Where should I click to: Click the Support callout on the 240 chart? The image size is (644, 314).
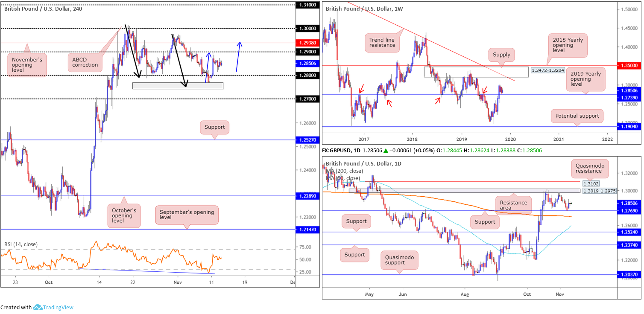tap(214, 127)
